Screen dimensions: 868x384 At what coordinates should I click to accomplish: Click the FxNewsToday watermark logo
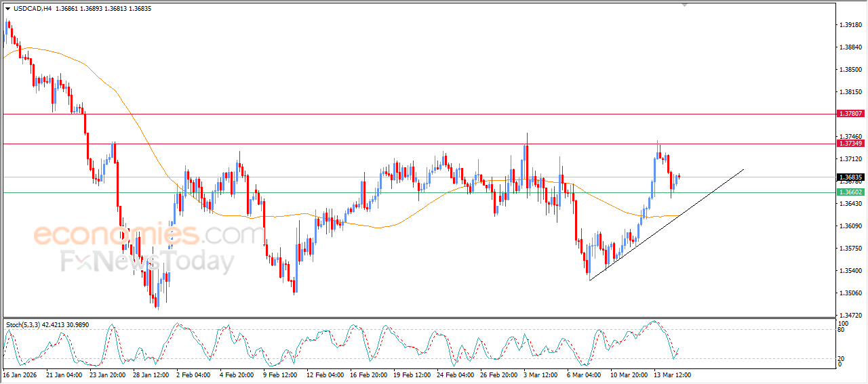coord(148,261)
